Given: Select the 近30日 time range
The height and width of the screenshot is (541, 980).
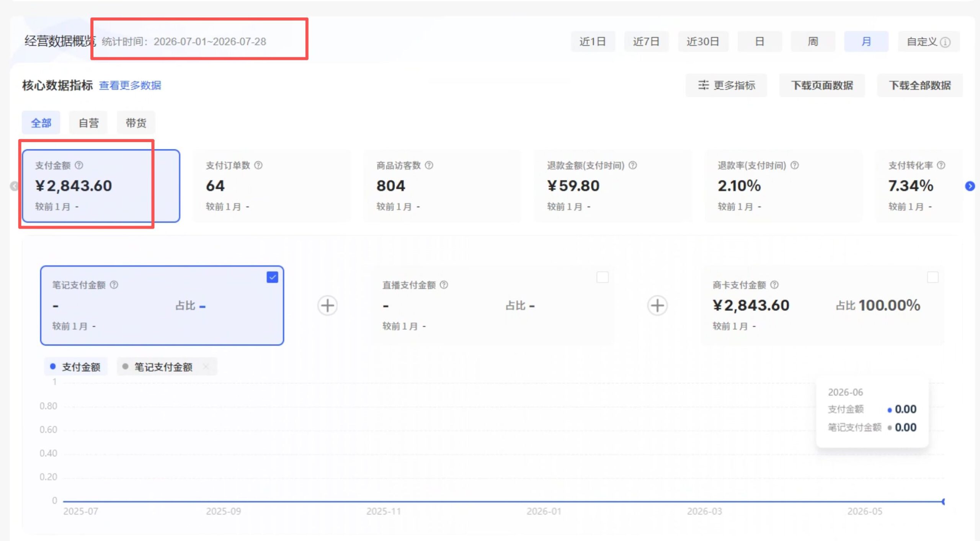Looking at the screenshot, I should click(x=703, y=41).
